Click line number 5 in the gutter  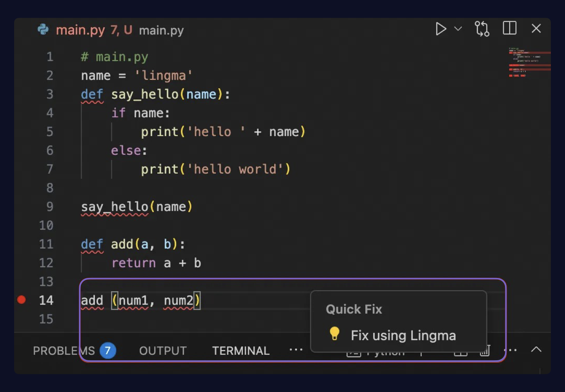[50, 132]
